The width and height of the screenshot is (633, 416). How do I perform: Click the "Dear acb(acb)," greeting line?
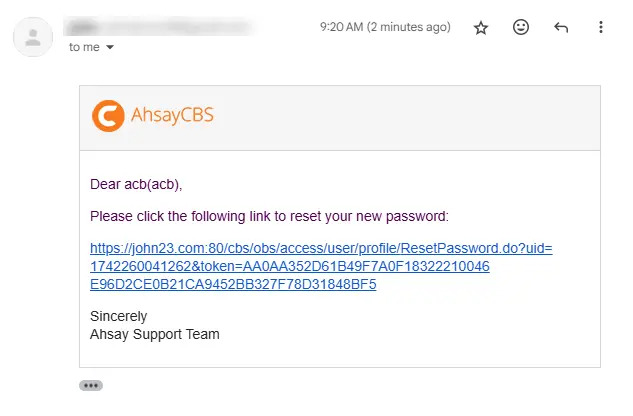pos(136,184)
